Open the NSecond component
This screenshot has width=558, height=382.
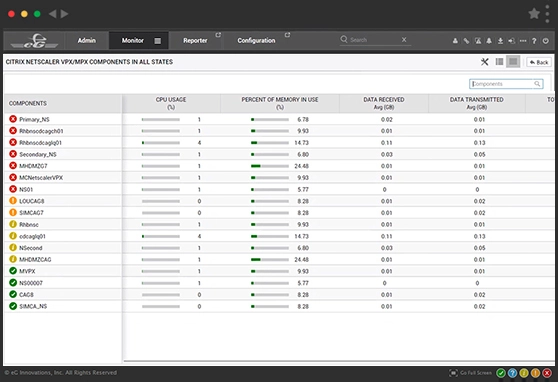pos(31,248)
